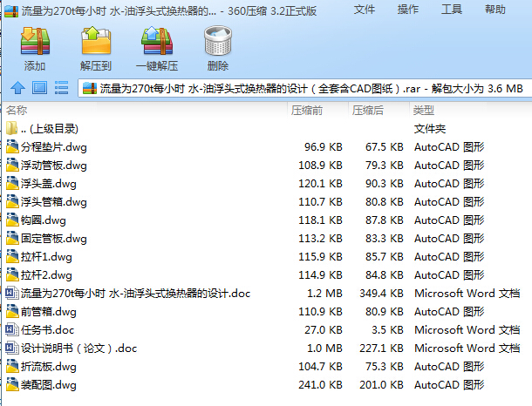The image size is (532, 406).
Task: Click the 前管箱.dwg file icon
Action: tap(12, 311)
